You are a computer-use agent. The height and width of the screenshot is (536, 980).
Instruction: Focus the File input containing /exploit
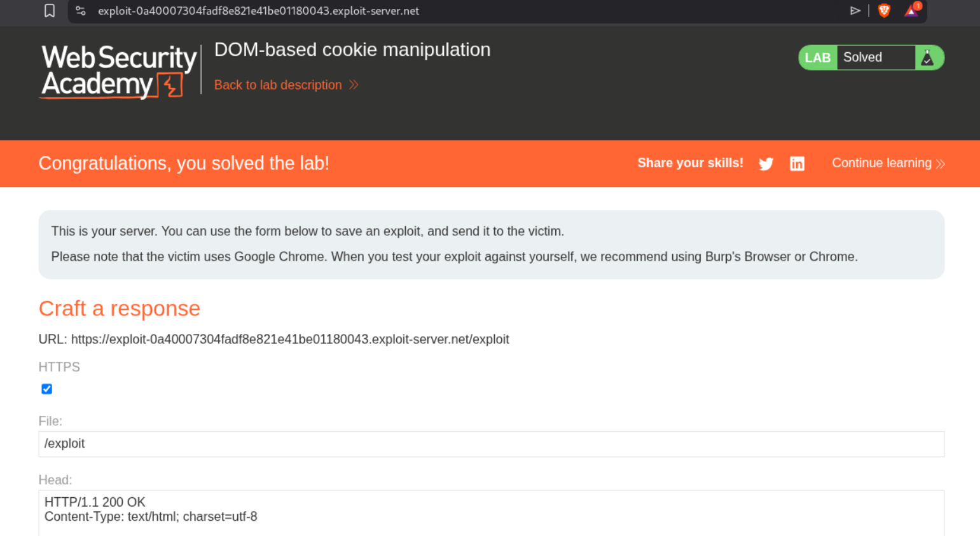pos(491,444)
